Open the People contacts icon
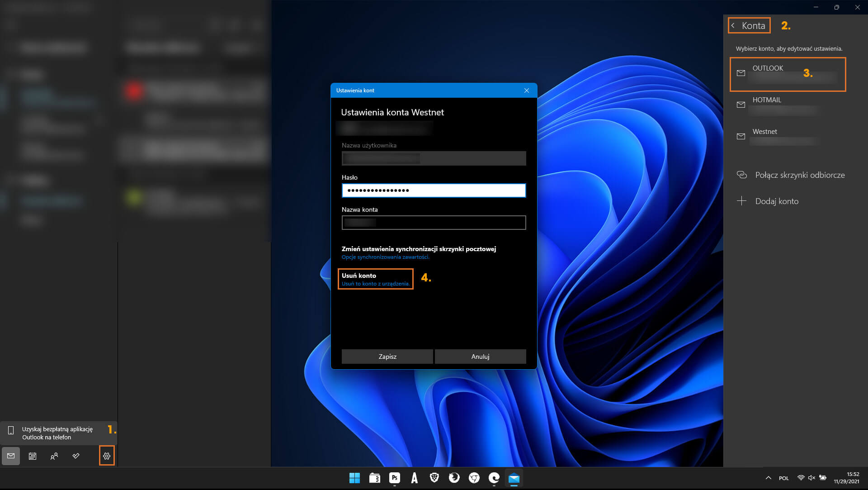The width and height of the screenshot is (868, 490). 54,456
